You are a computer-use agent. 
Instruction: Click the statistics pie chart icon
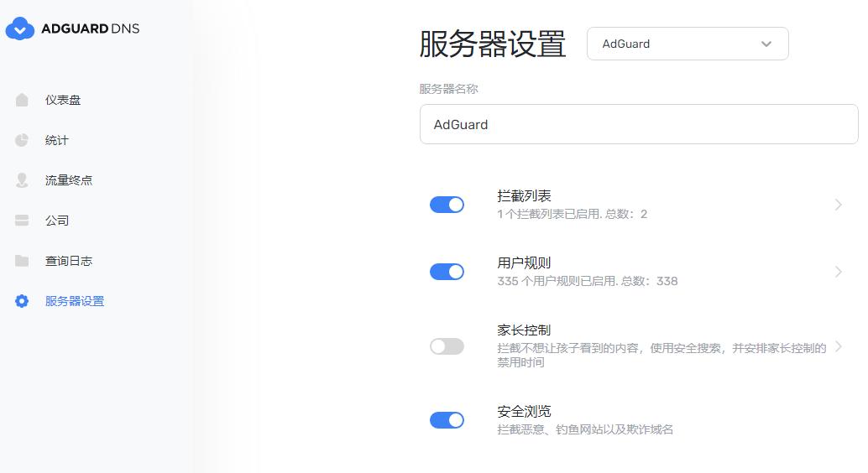coord(22,141)
